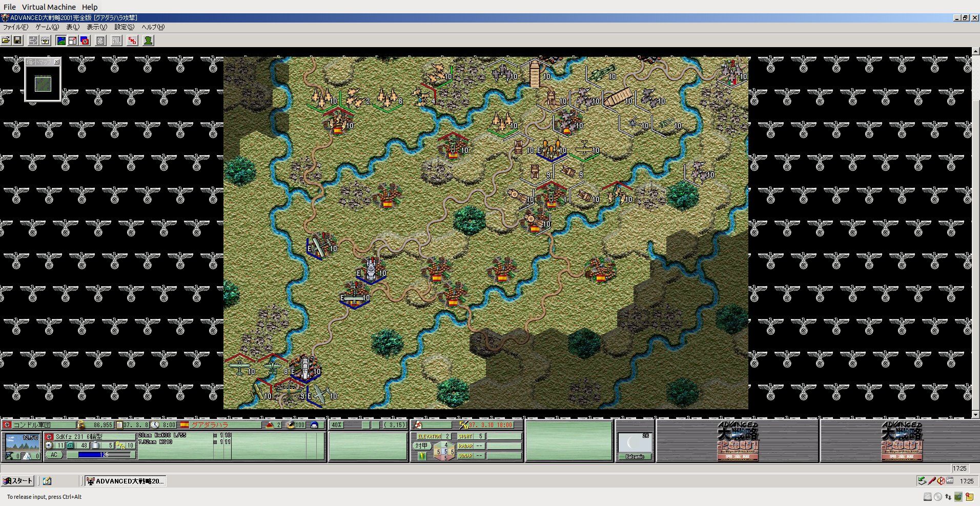Click the calendar date 37. 3. 8 icon

[x=119, y=425]
